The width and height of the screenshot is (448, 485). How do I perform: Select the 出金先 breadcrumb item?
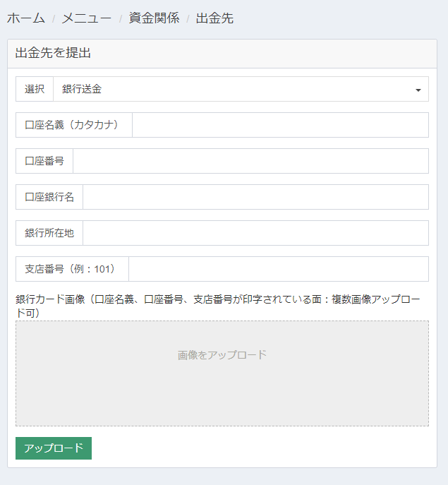click(214, 18)
